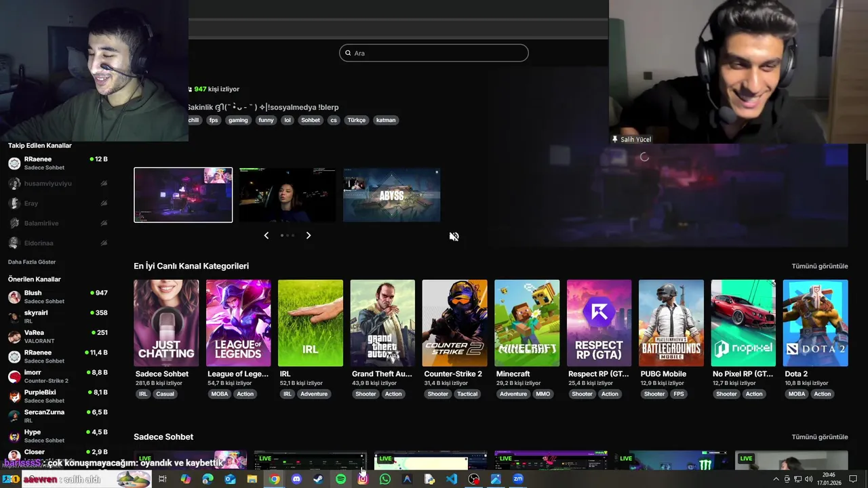
Task: Open File Explorer from the taskbar
Action: pyautogui.click(x=252, y=479)
